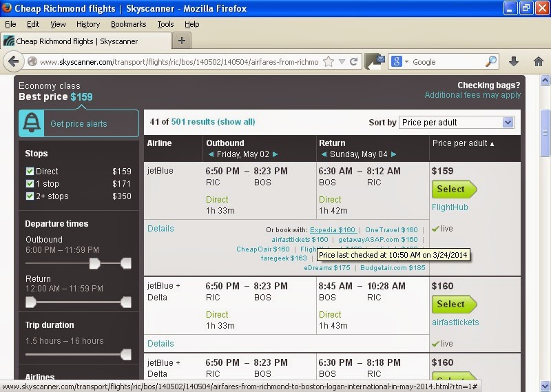
Task: Open the Help menu
Action: pyautogui.click(x=192, y=24)
